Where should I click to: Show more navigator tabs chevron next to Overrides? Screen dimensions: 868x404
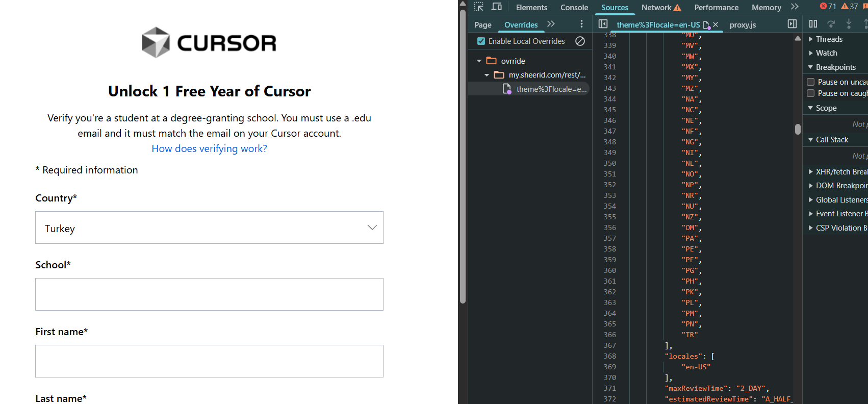[551, 24]
